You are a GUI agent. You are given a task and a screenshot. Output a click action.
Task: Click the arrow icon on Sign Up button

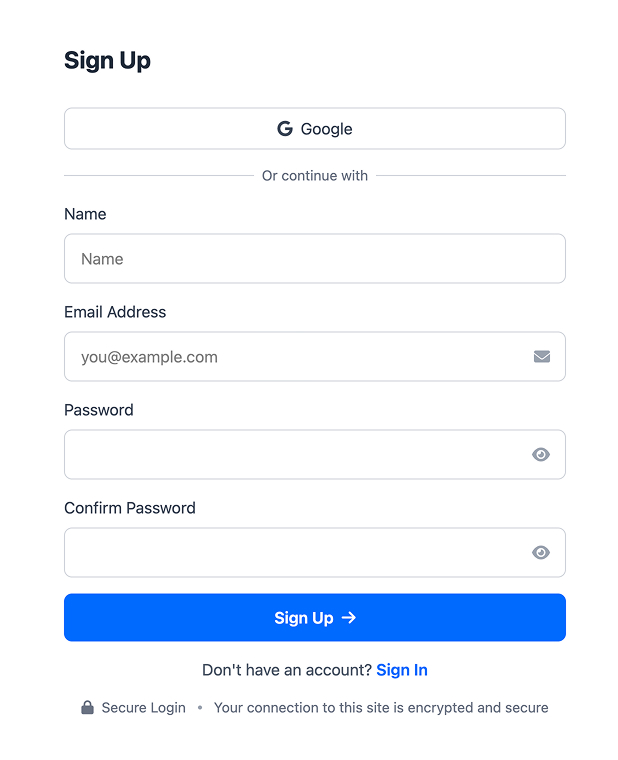349,617
